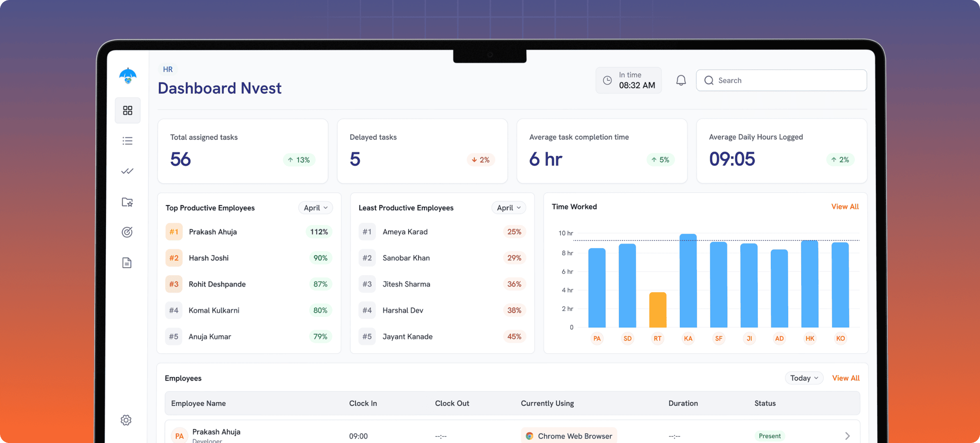Click the In time clock widget

point(628,80)
